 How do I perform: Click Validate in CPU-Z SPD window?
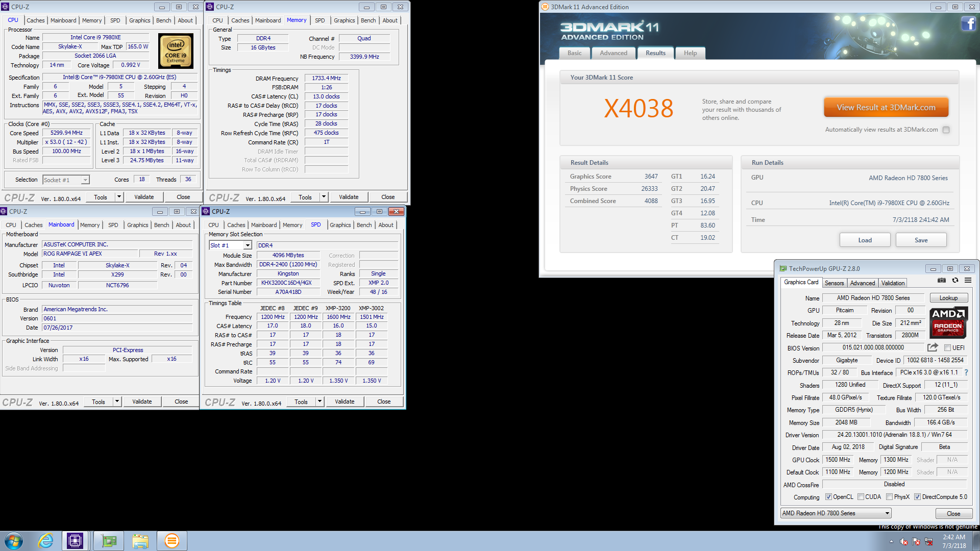click(x=345, y=402)
